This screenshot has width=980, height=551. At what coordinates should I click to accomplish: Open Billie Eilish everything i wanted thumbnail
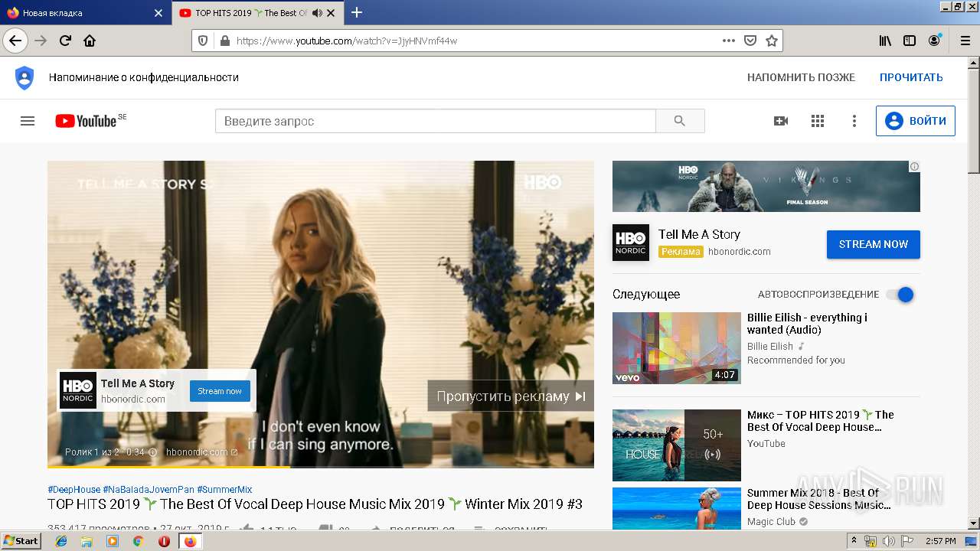(677, 348)
